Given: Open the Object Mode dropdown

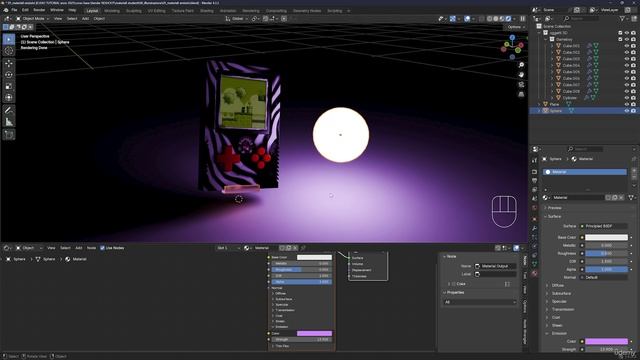Looking at the screenshot, I should [33, 19].
